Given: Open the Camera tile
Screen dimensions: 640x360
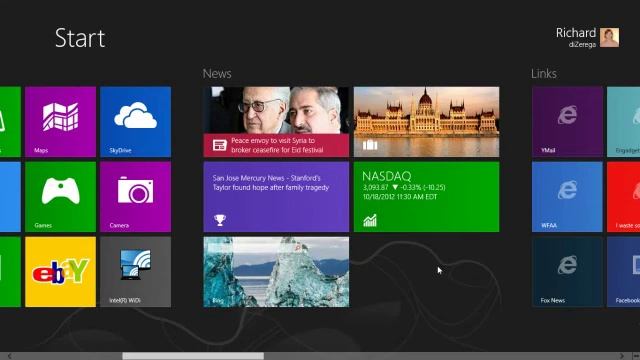Looking at the screenshot, I should click(136, 197).
